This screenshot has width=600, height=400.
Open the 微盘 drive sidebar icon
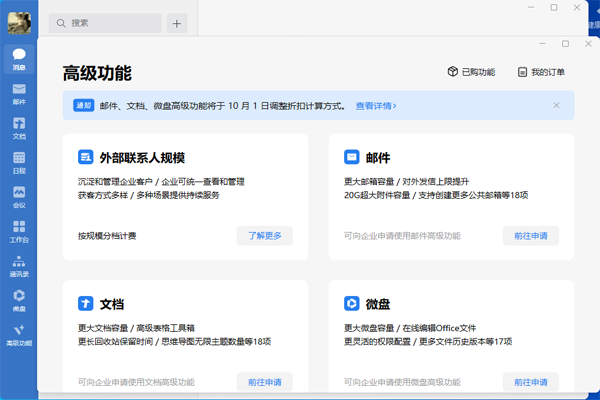[x=19, y=300]
